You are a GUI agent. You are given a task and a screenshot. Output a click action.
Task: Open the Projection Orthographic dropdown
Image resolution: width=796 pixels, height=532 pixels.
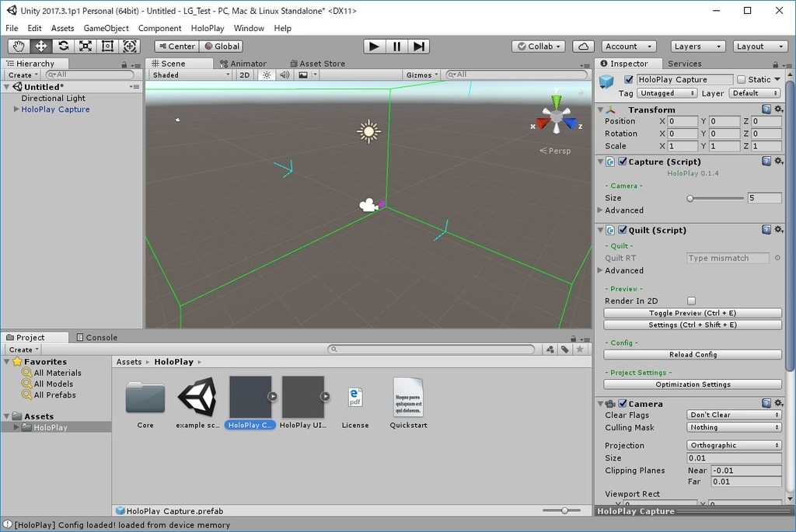734,445
